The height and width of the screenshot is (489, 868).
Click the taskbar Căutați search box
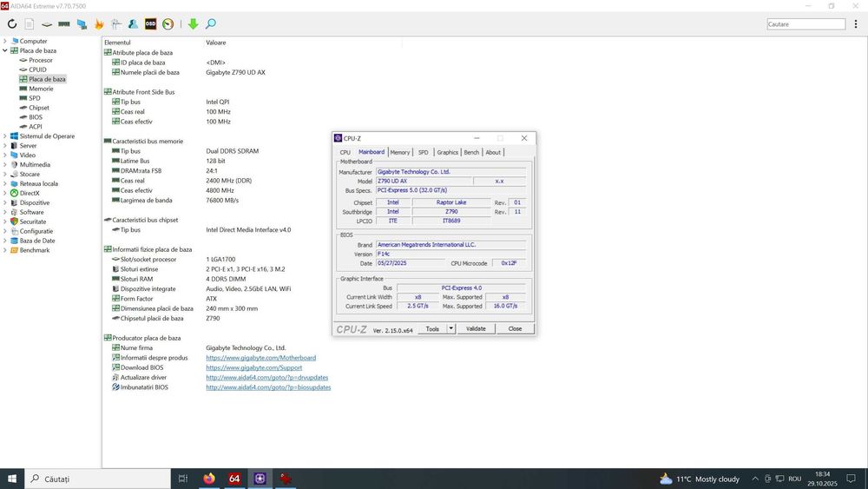tap(97, 479)
